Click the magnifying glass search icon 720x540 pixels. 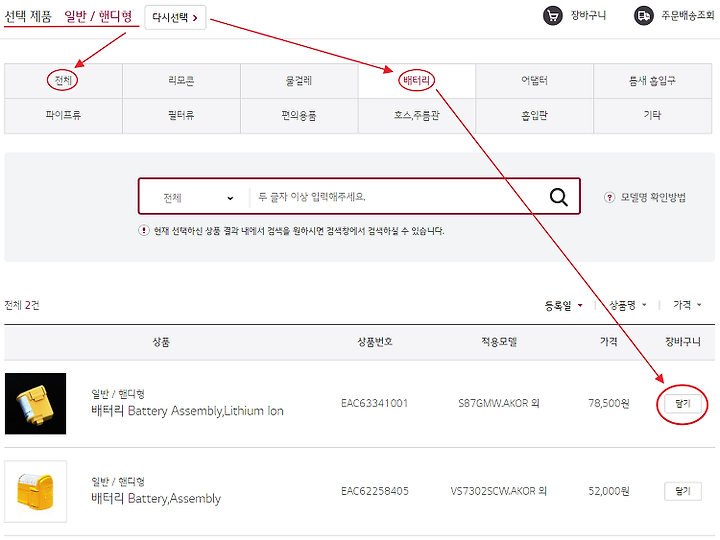tap(559, 197)
